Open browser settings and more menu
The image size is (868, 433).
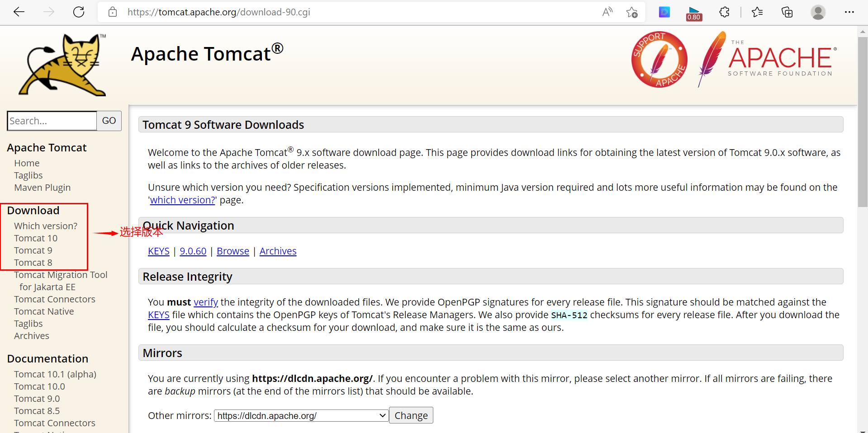(x=849, y=12)
